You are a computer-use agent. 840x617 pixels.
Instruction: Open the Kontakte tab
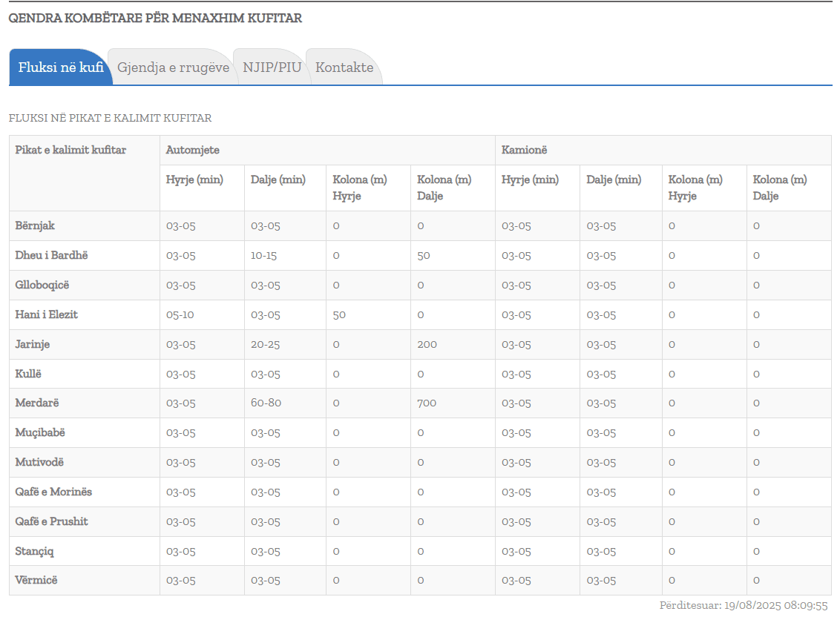(x=344, y=67)
